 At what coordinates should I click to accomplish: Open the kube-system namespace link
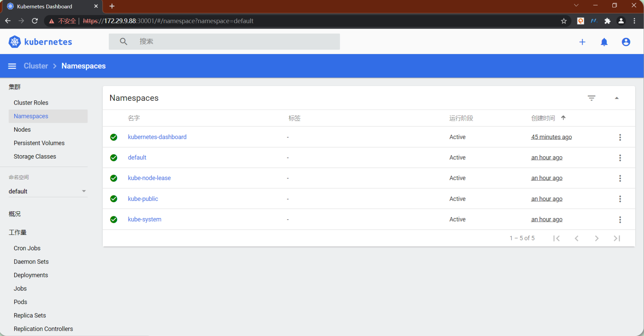coord(145,219)
